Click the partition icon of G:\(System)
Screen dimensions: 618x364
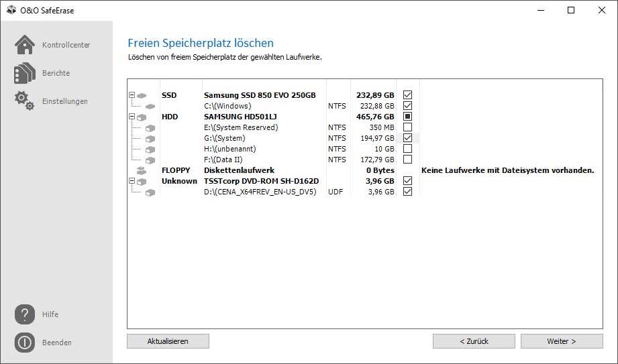(150, 139)
